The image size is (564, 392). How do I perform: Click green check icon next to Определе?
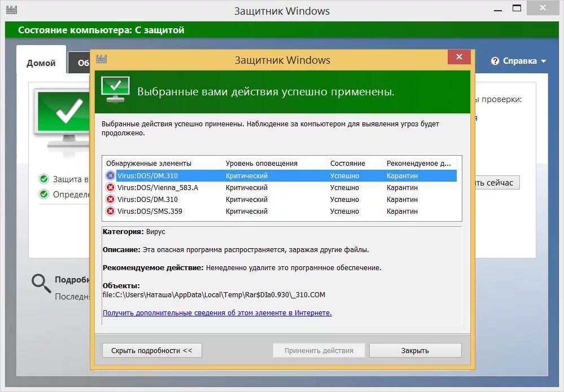(44, 195)
